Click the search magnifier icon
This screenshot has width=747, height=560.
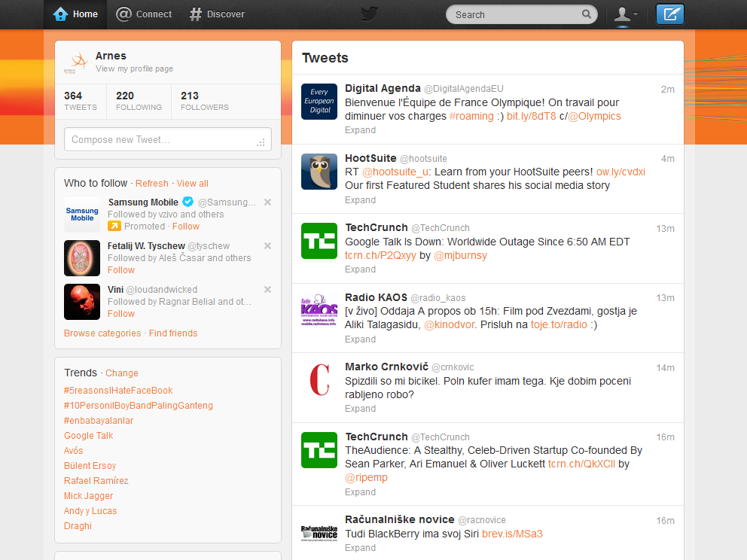click(x=587, y=14)
